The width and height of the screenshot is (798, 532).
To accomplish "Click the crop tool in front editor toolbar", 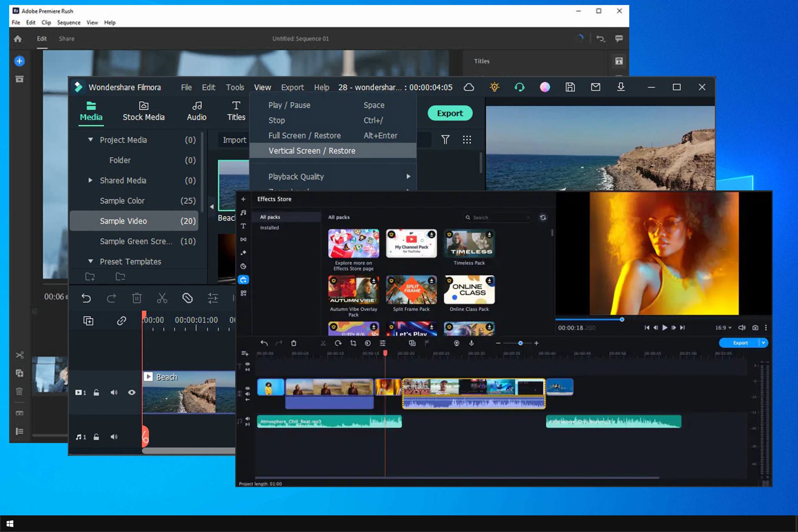I will pos(353,343).
